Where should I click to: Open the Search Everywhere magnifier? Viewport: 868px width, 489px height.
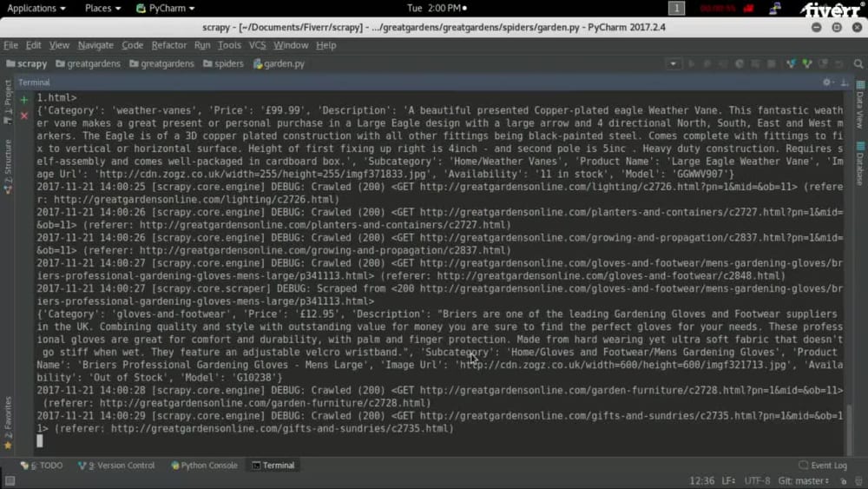(858, 63)
